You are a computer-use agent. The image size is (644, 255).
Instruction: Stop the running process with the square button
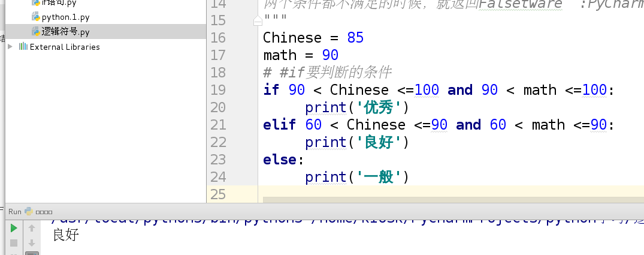click(x=14, y=242)
